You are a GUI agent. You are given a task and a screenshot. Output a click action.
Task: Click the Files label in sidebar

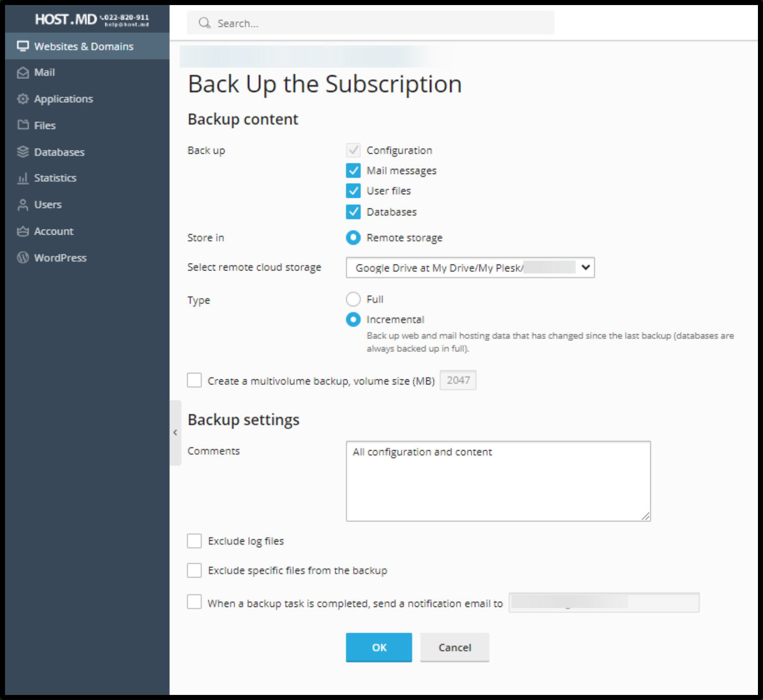pos(45,125)
